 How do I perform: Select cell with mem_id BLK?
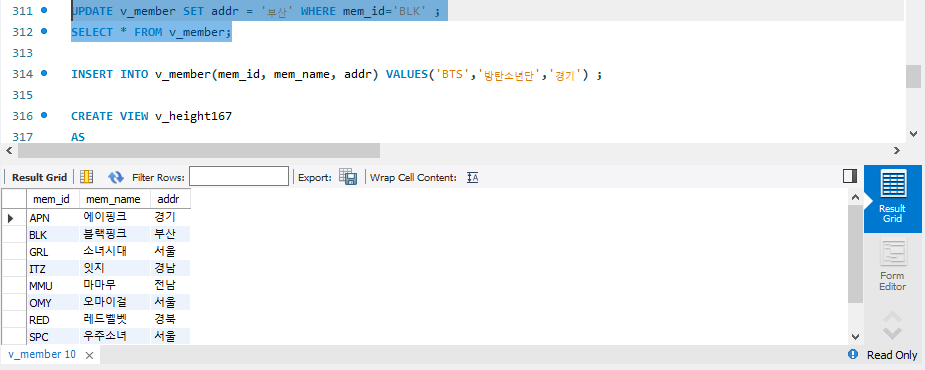[x=53, y=235]
